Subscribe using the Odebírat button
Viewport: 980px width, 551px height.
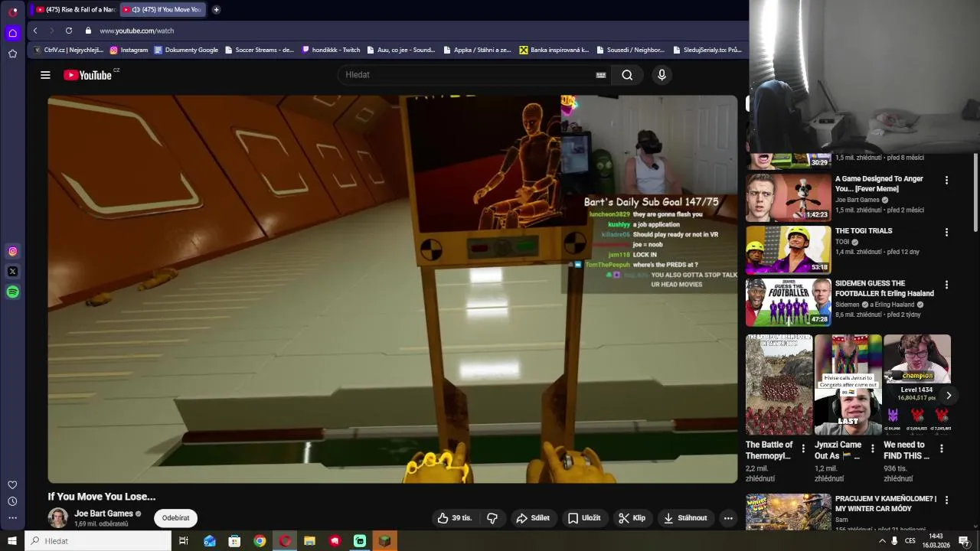175,518
